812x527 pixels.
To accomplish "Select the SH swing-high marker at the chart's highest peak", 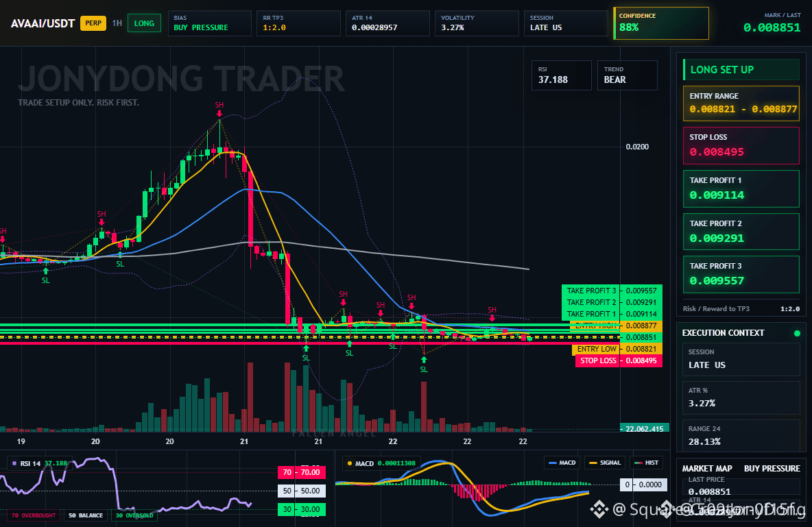I will 219,108.
